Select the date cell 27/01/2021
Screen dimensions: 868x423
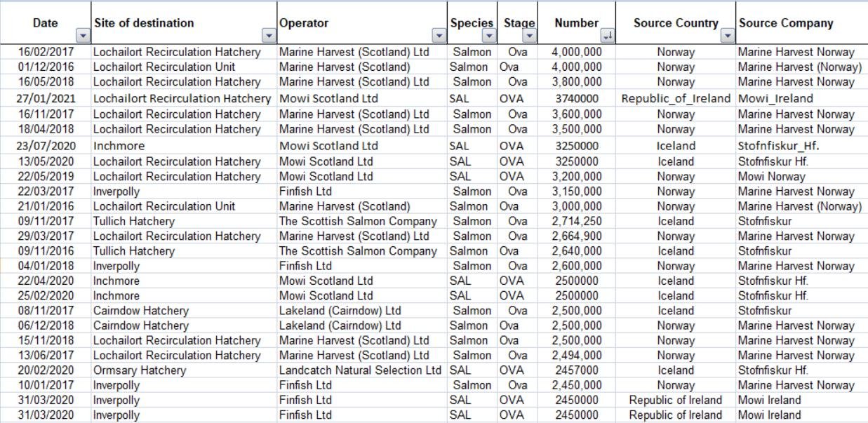[x=46, y=98]
